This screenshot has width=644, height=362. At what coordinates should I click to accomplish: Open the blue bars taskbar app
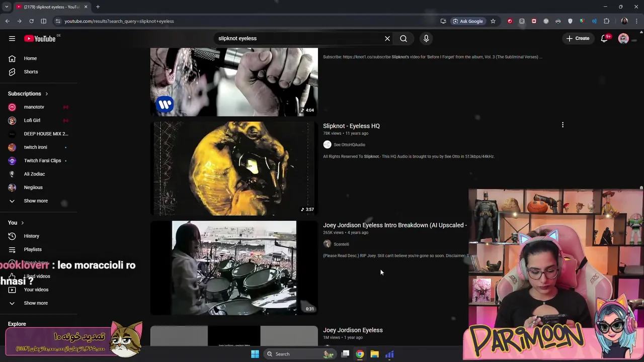pyautogui.click(x=389, y=354)
